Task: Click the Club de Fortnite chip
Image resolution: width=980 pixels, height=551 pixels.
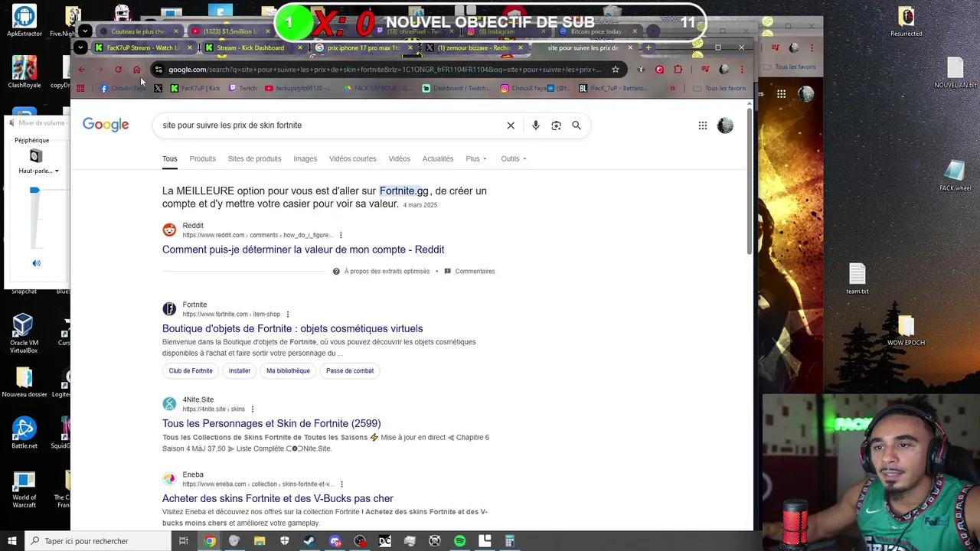Action: 191,371
